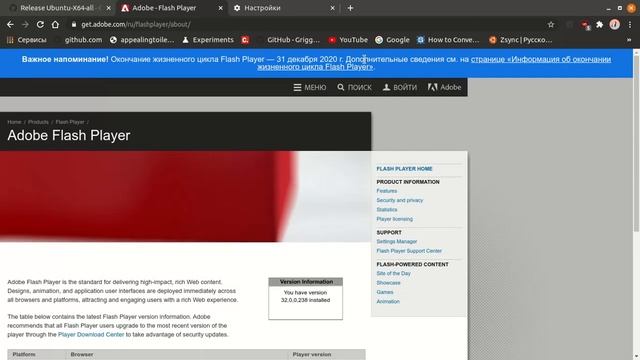Screen dimensions: 640x360
Task: Click the scrollbar up arrow
Action: coord(636,52)
